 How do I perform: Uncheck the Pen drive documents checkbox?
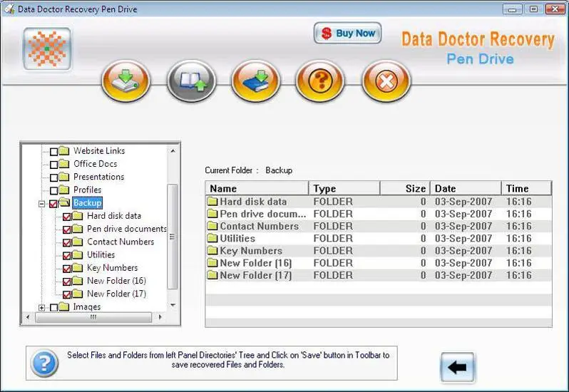click(x=67, y=230)
